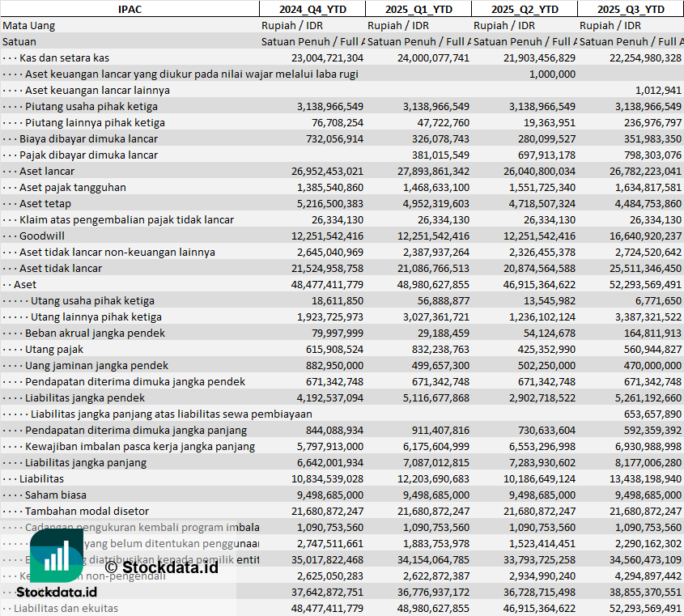
Task: Click the Kas dan setara kas row
Action: click(x=64, y=57)
